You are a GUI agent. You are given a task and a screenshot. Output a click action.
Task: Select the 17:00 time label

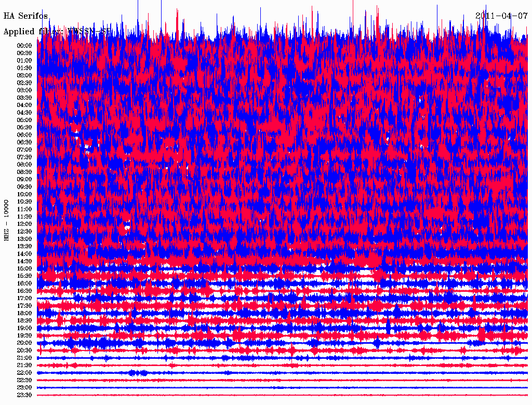[x=24, y=299]
